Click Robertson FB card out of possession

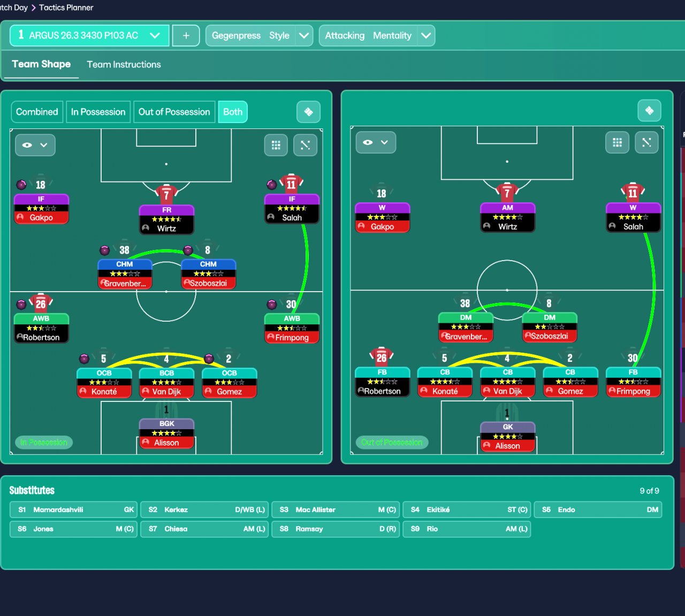coord(382,382)
